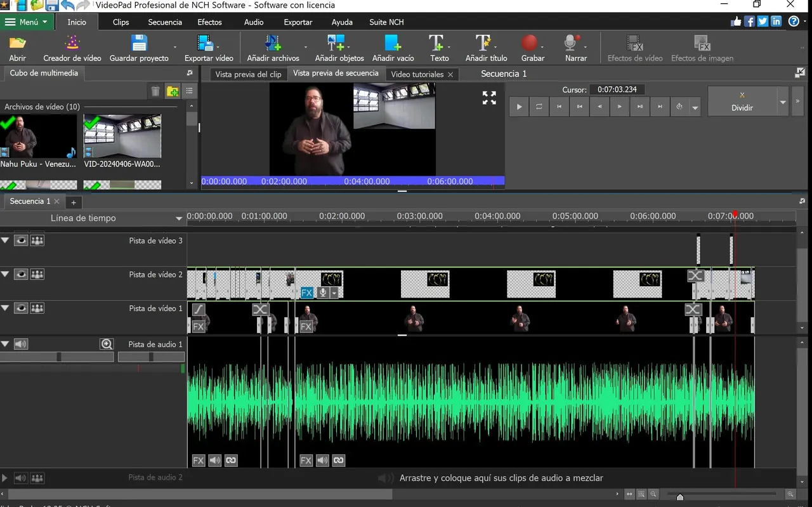This screenshot has height=507, width=812.
Task: Click the Añadir objetos icon
Action: click(336, 44)
